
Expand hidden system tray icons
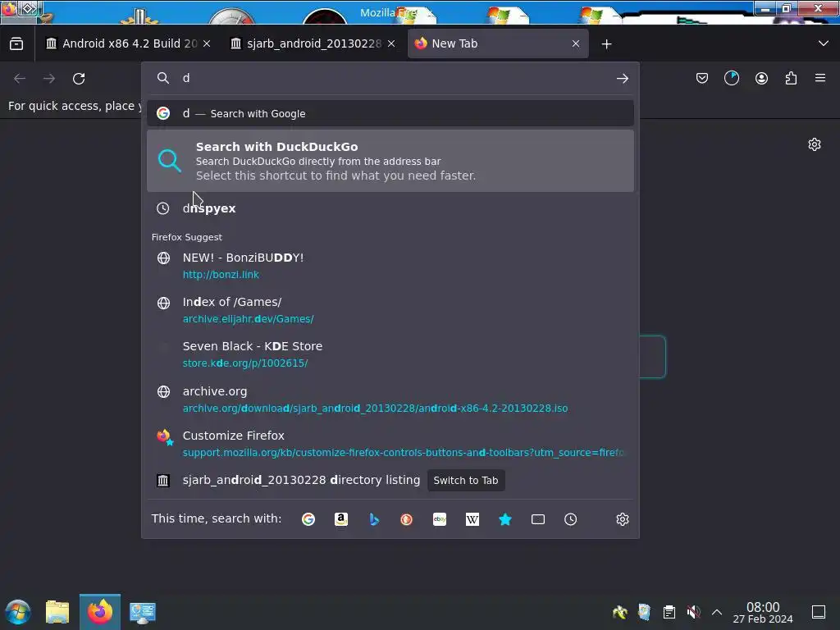(717, 612)
